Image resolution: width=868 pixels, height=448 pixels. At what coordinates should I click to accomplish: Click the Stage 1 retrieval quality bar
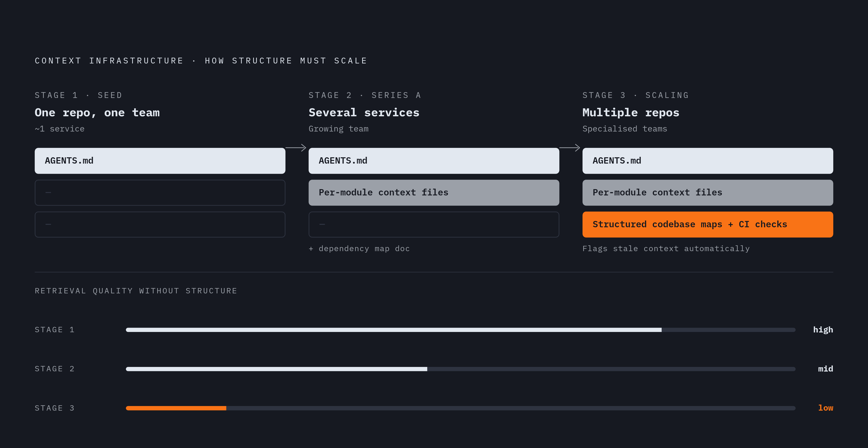(461, 330)
